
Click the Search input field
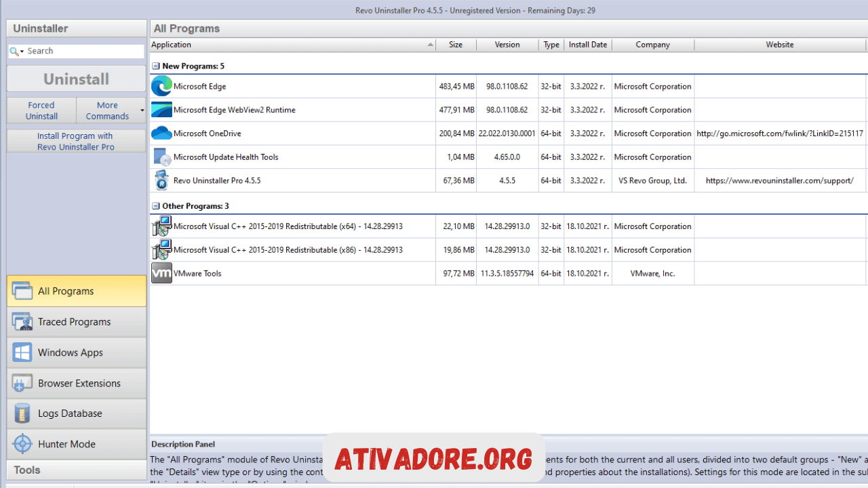coord(84,51)
